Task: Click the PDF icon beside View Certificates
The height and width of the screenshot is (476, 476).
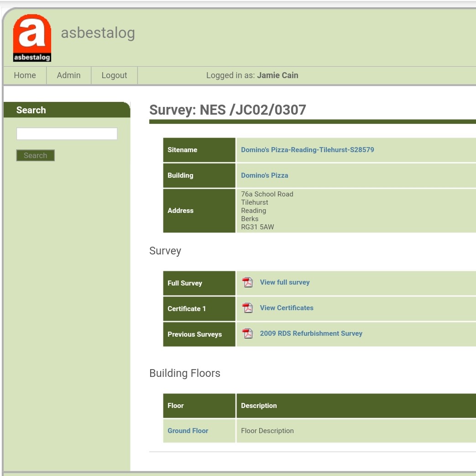Action: [x=247, y=308]
